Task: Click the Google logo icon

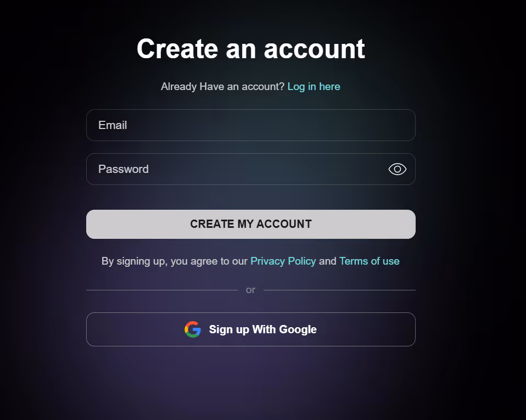Action: tap(193, 329)
